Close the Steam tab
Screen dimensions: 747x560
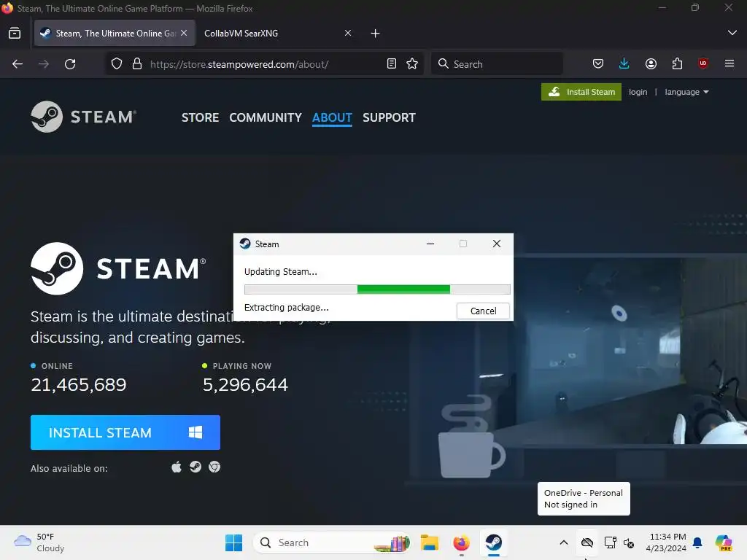coord(184,33)
